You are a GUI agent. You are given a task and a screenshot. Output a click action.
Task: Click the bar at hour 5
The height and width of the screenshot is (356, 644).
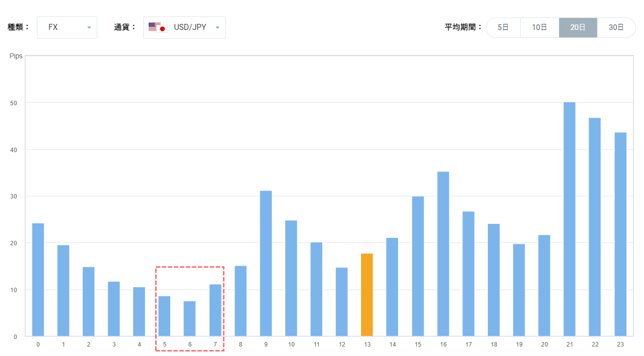pyautogui.click(x=164, y=316)
